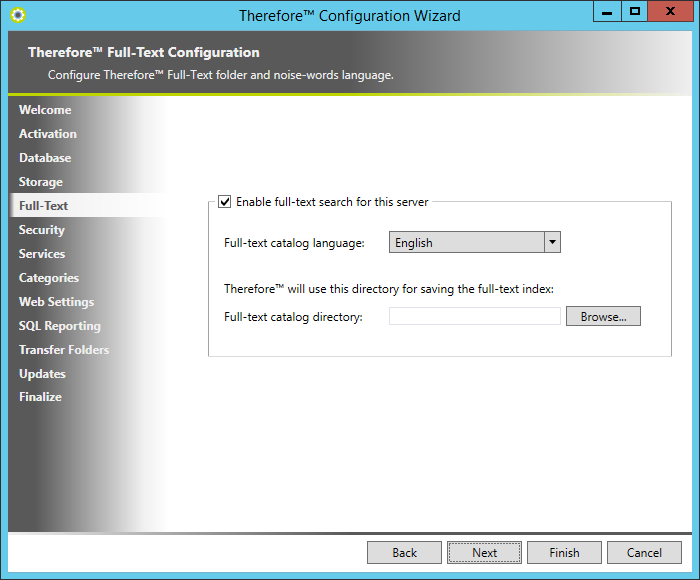Jump to the Finalize step
The image size is (700, 580).
40,397
